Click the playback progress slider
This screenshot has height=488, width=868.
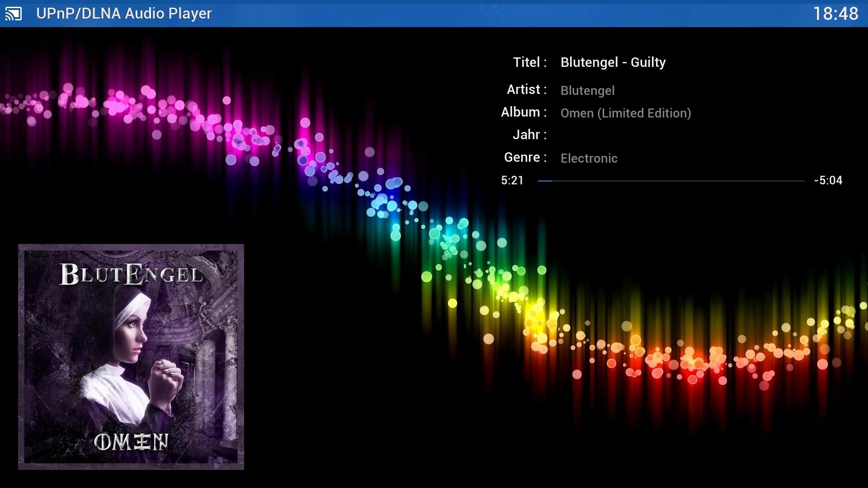point(671,181)
